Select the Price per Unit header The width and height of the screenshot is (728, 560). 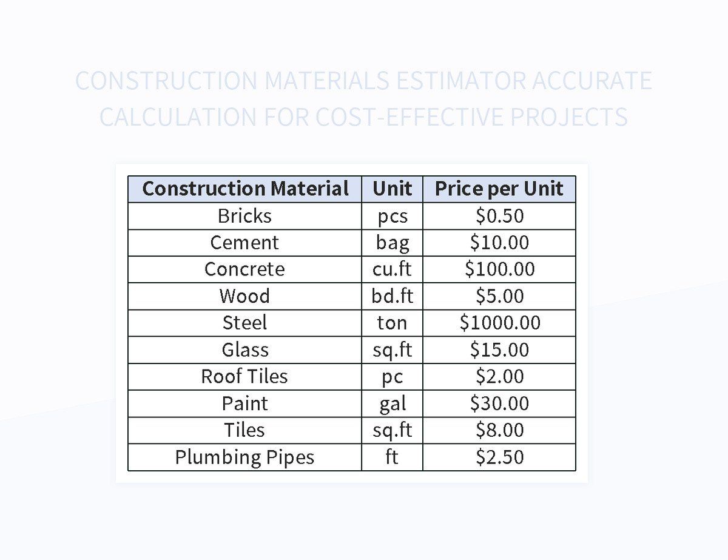pyautogui.click(x=499, y=189)
